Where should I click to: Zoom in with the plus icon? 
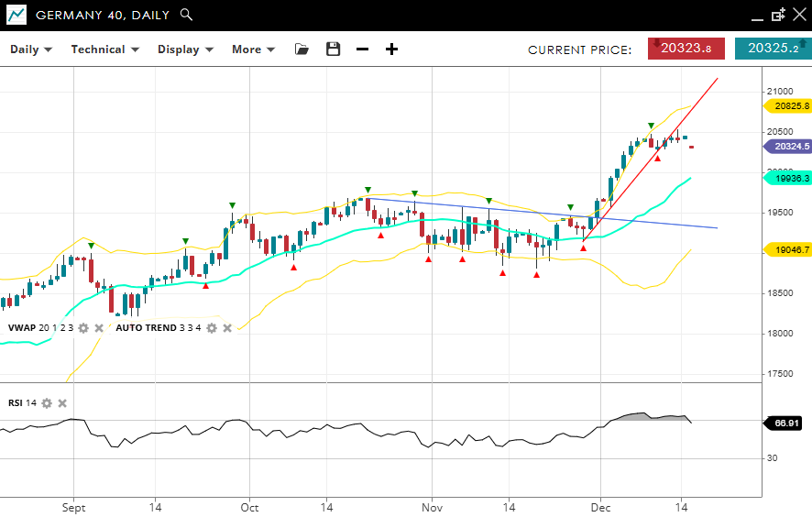coord(391,49)
